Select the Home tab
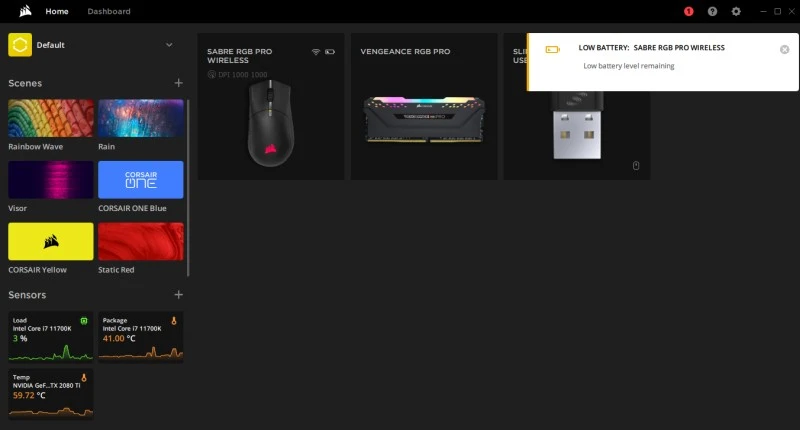This screenshot has width=800, height=430. [57, 11]
